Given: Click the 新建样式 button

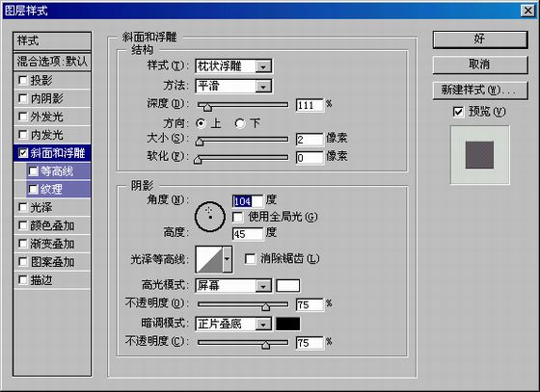Looking at the screenshot, I should pyautogui.click(x=480, y=91).
